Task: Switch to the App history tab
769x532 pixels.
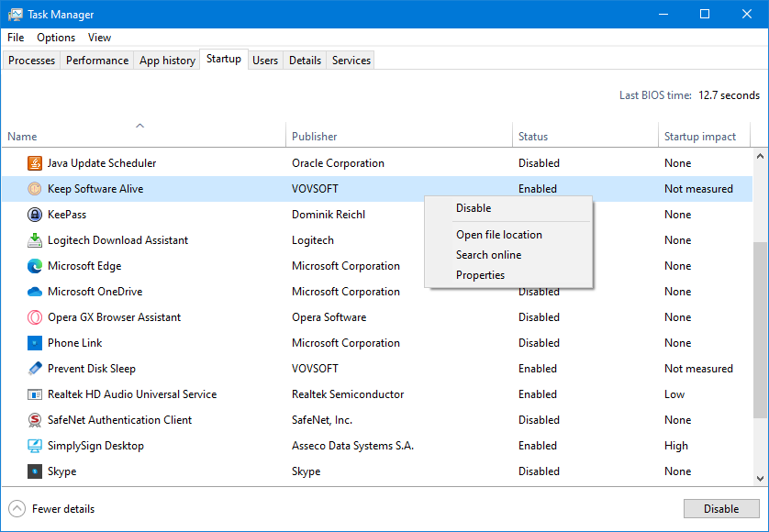Action: pyautogui.click(x=167, y=61)
